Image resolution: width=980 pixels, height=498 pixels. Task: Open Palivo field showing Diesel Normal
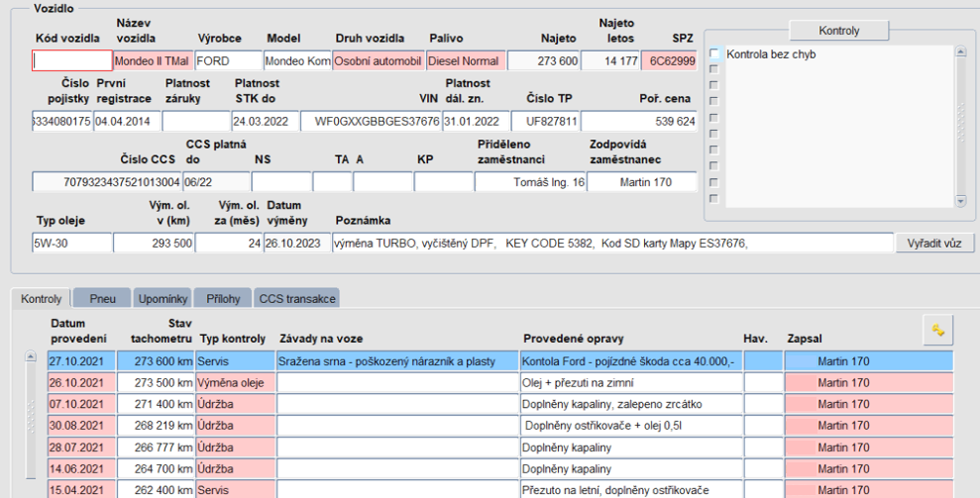tap(466, 60)
